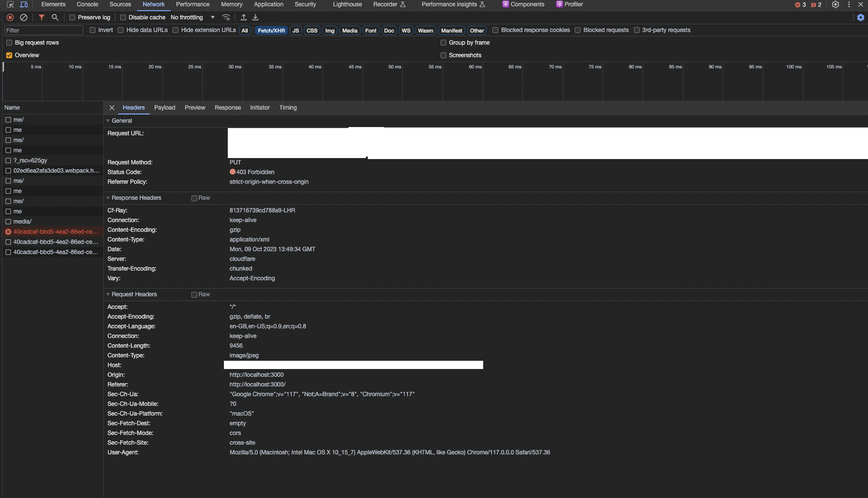This screenshot has width=868, height=498.
Task: Import HAR file
Action: (243, 17)
